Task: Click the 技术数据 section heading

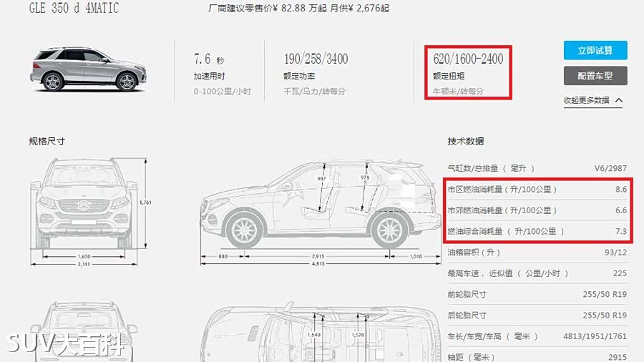Action: click(466, 142)
